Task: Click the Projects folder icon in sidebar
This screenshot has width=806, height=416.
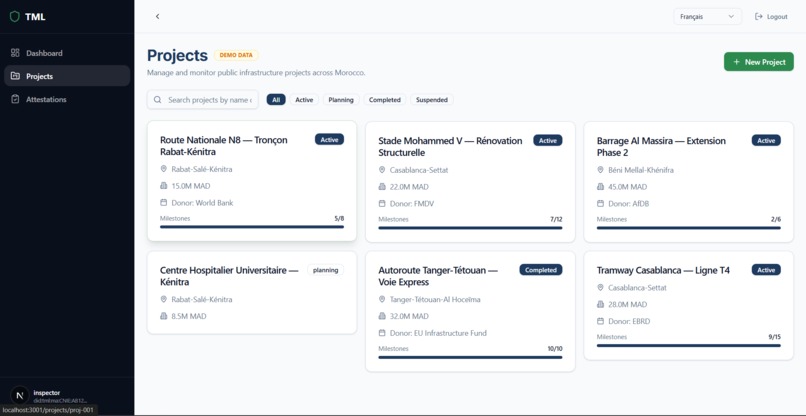Action: coord(15,76)
